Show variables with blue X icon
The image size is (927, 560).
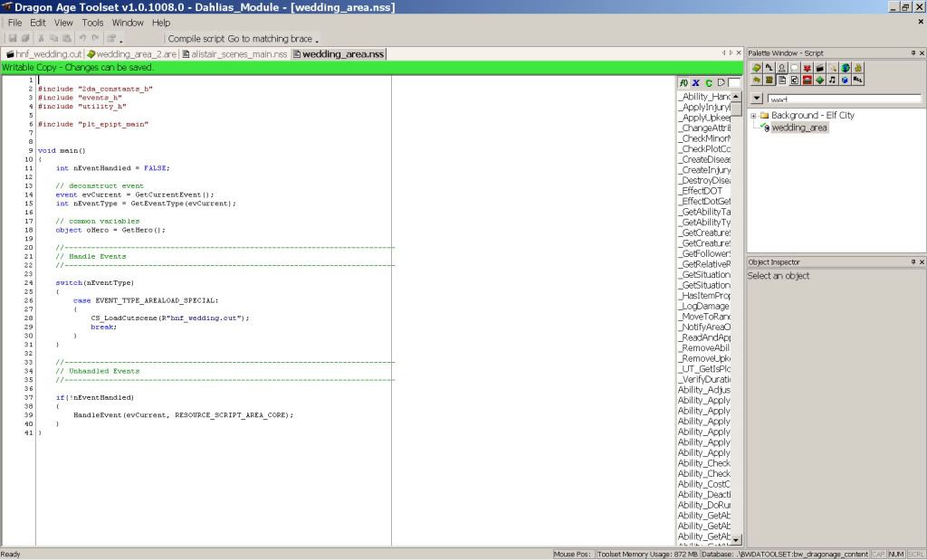click(x=696, y=82)
